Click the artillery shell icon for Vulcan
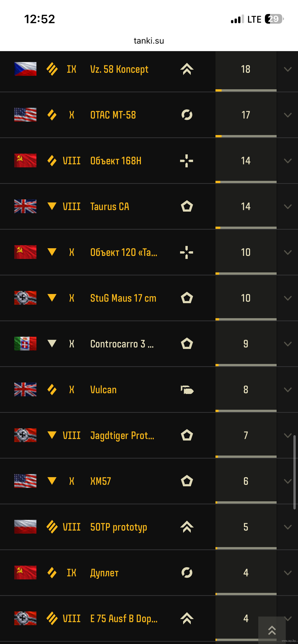The height and width of the screenshot is (644, 298). tap(187, 390)
